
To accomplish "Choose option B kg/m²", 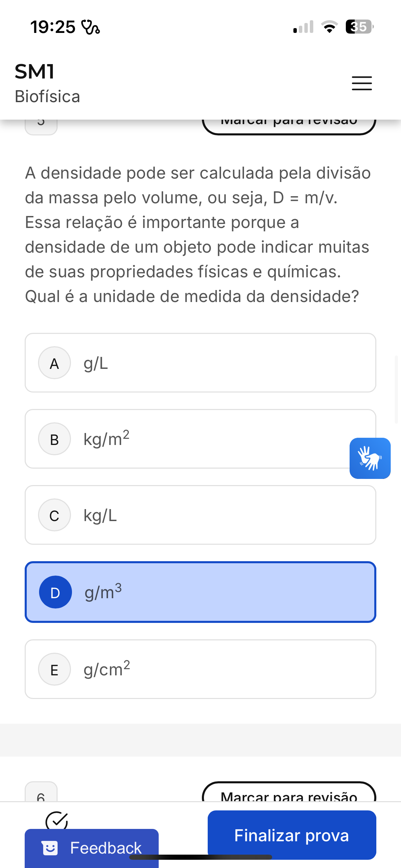I will point(185,439).
